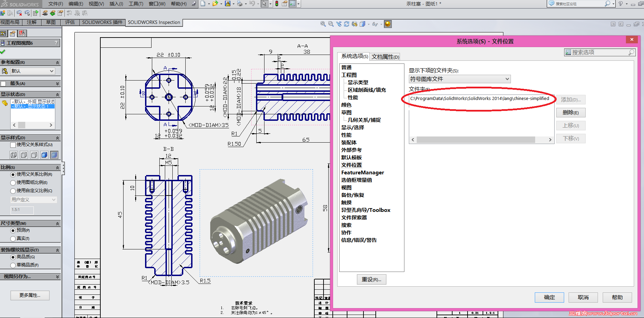Select 使用图纸比例 radio button
Viewport: 644px width, 318px height.
(x=13, y=183)
